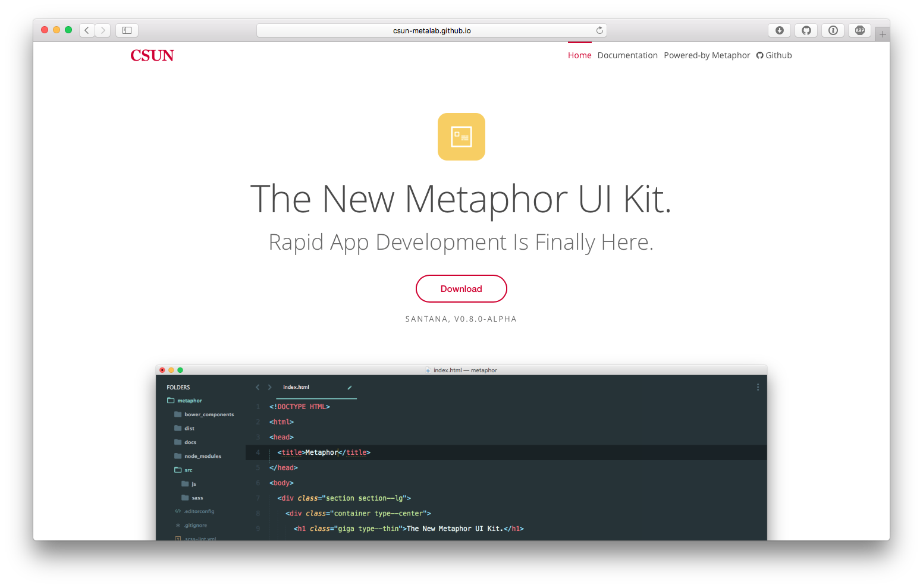Minimize the browser with yellow button
The width and height of the screenshot is (923, 588).
click(x=56, y=30)
